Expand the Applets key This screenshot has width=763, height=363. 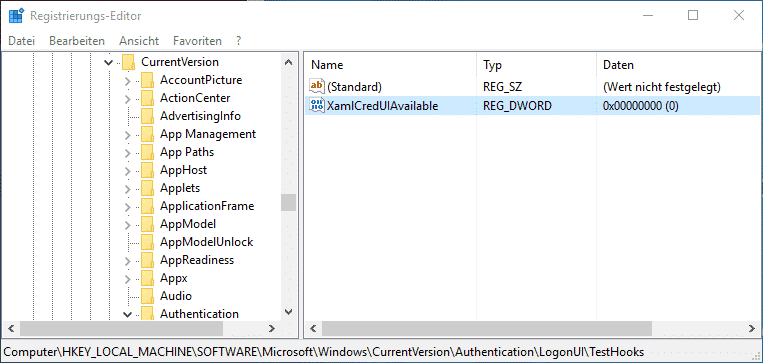tap(127, 189)
